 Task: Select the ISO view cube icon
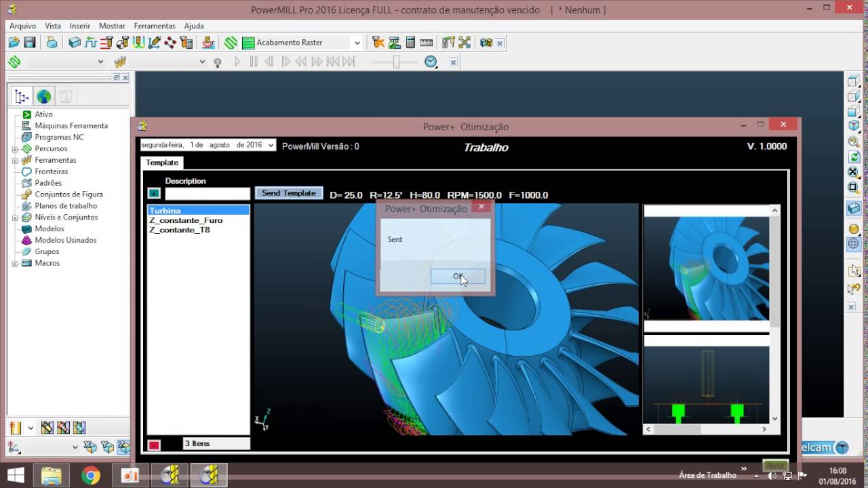[854, 125]
